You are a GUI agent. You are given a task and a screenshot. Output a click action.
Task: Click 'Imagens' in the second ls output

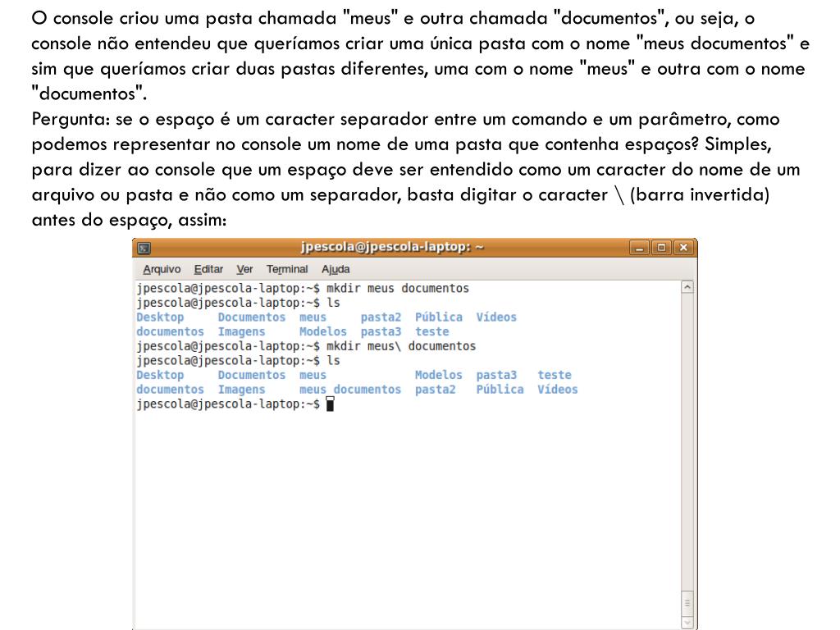(x=241, y=390)
